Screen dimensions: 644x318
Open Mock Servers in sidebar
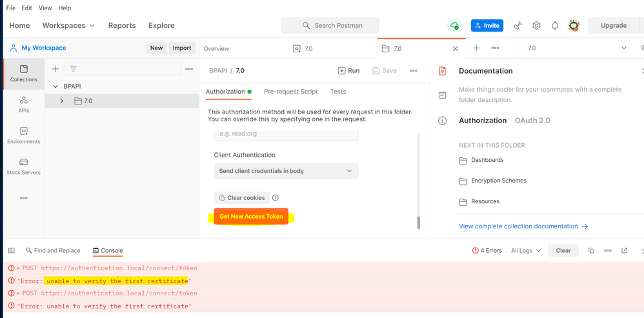[x=23, y=166]
